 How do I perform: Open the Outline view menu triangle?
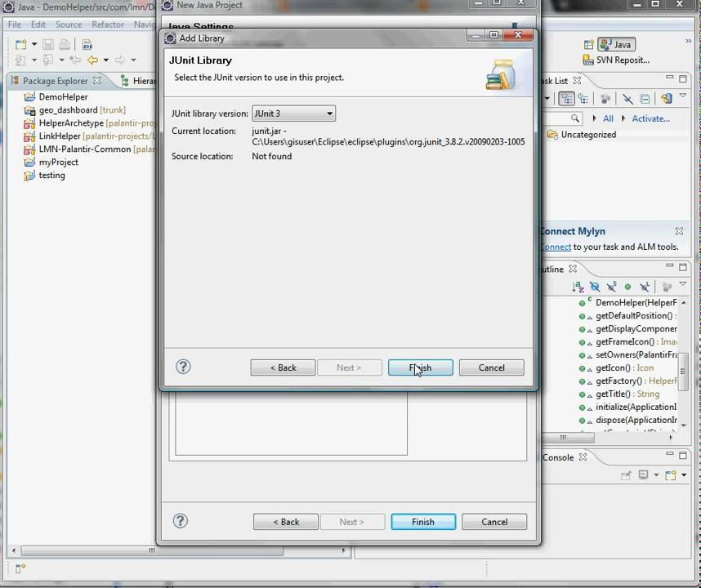click(x=683, y=284)
